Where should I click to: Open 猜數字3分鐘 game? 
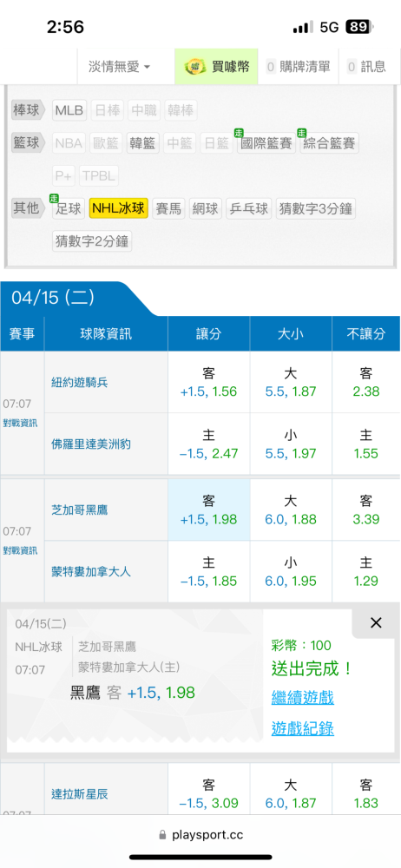click(316, 208)
